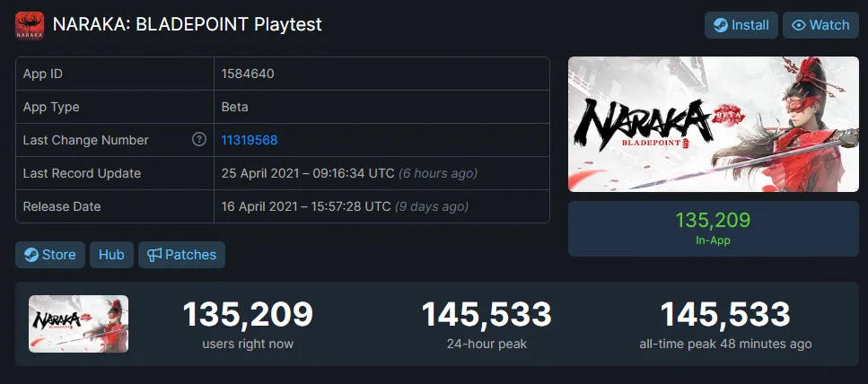868x384 pixels.
Task: Click the megaphone icon on the Patches button
Action: (x=154, y=255)
